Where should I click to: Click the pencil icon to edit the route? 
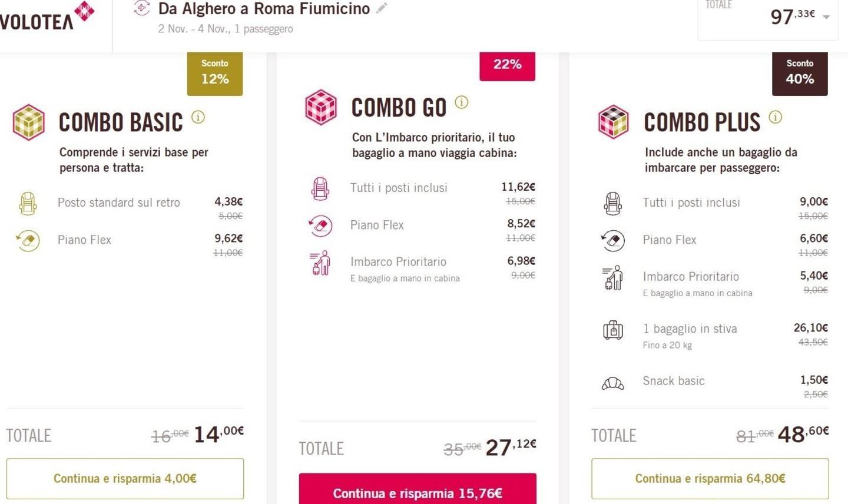tap(380, 8)
